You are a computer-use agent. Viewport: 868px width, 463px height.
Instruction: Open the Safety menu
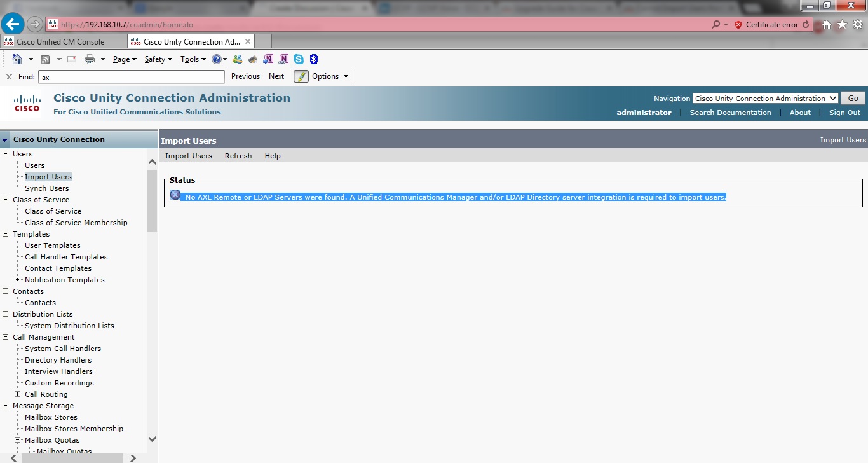pos(158,59)
